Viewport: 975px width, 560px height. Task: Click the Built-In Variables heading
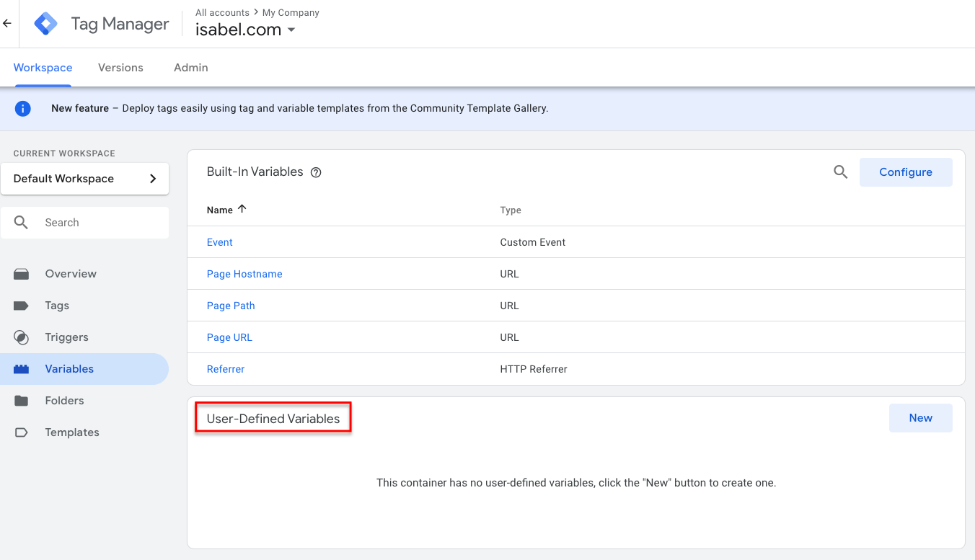click(x=255, y=172)
